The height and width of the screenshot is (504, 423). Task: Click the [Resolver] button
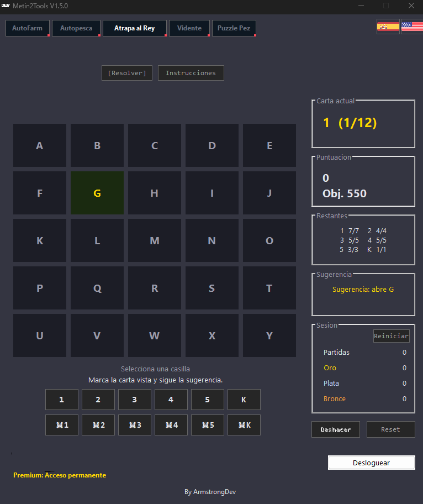(127, 73)
